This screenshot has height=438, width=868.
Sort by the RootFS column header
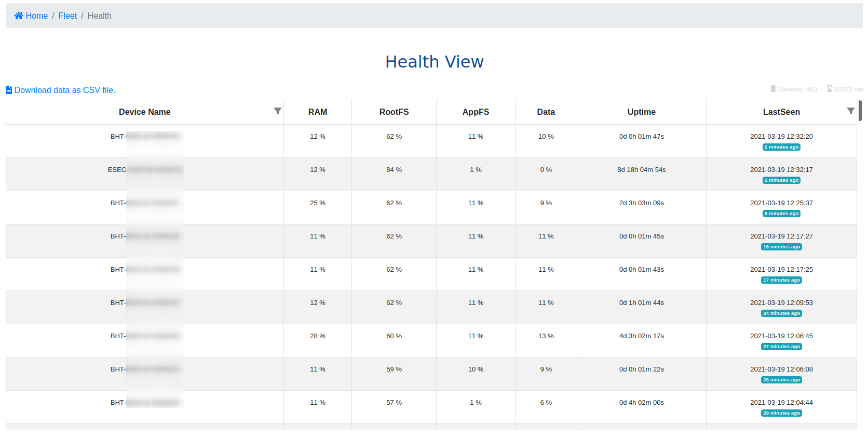[394, 112]
